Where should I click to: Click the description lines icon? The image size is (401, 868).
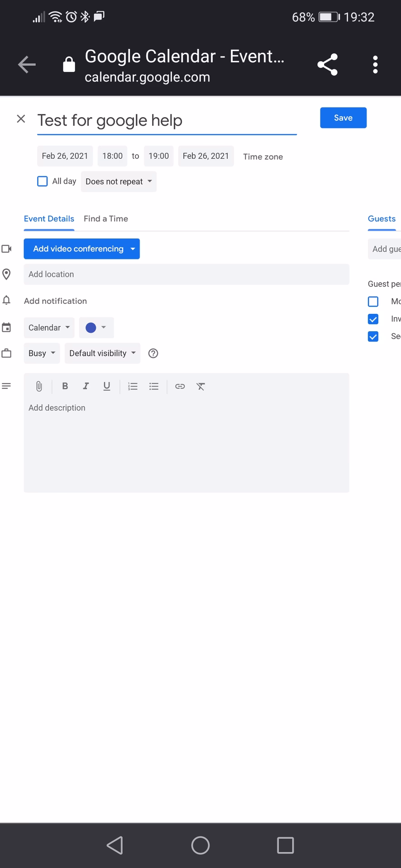6,386
